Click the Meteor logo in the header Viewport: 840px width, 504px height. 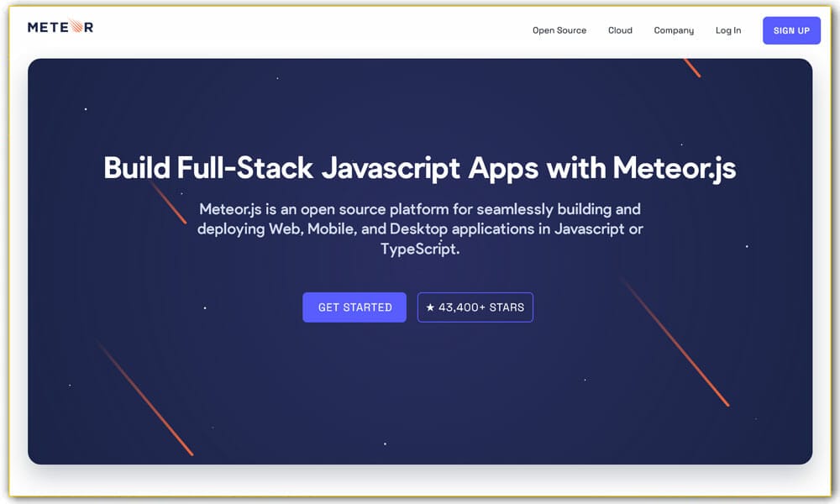point(60,27)
